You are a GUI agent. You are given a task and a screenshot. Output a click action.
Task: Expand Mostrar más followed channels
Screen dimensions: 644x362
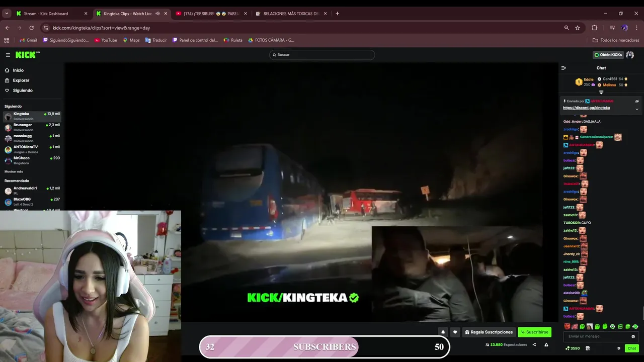pos(14,171)
